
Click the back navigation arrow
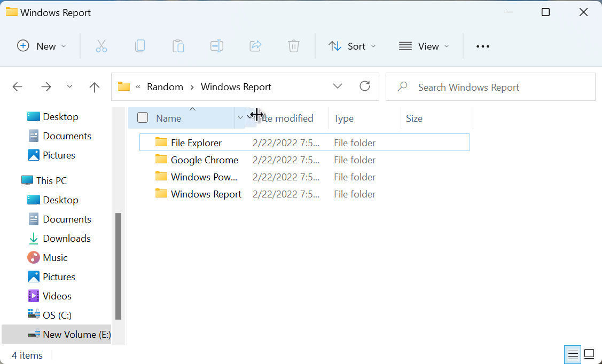(x=17, y=86)
